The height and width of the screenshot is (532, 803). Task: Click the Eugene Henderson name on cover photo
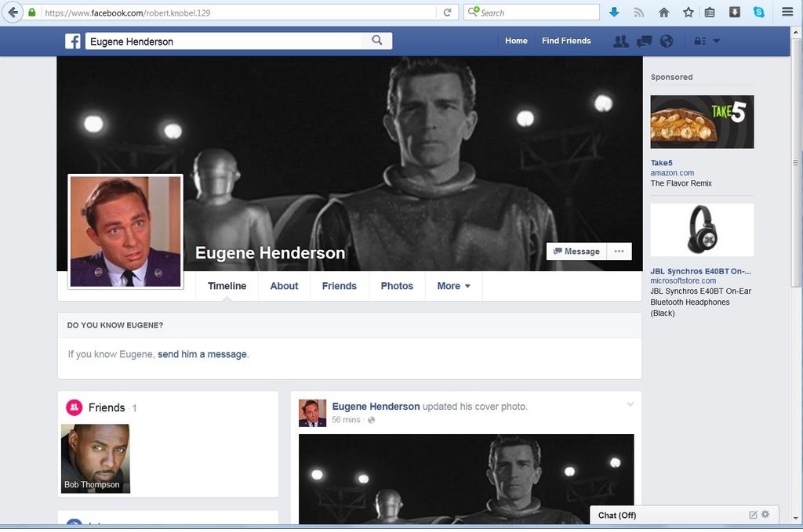pyautogui.click(x=270, y=253)
